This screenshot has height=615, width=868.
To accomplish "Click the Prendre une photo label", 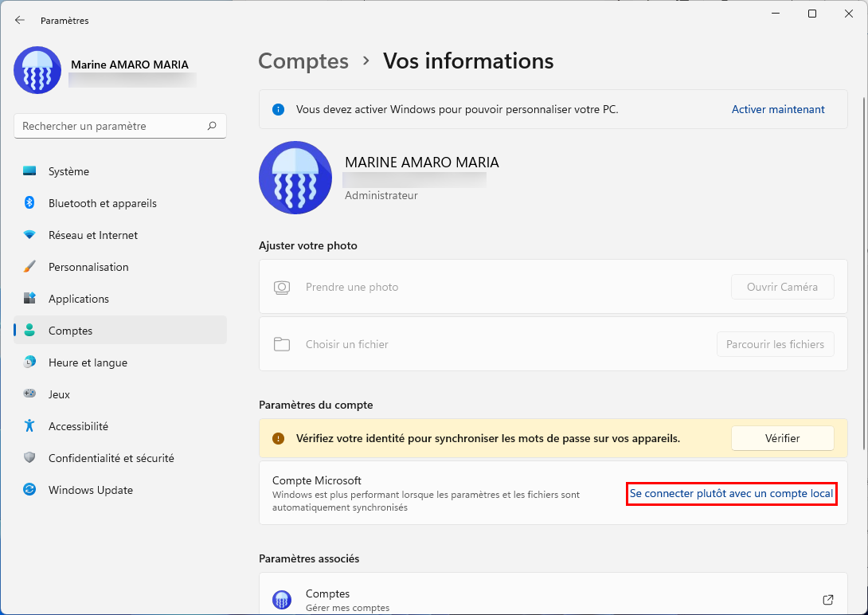I will coord(352,288).
